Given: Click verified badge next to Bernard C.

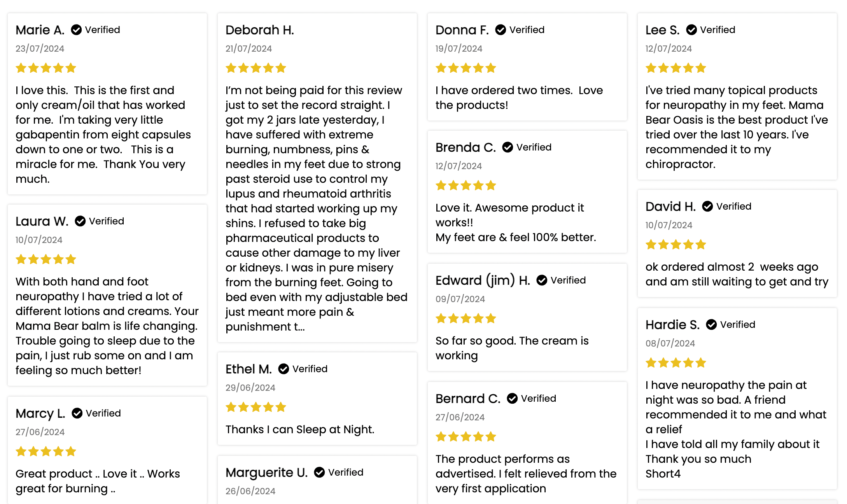Looking at the screenshot, I should point(512,399).
